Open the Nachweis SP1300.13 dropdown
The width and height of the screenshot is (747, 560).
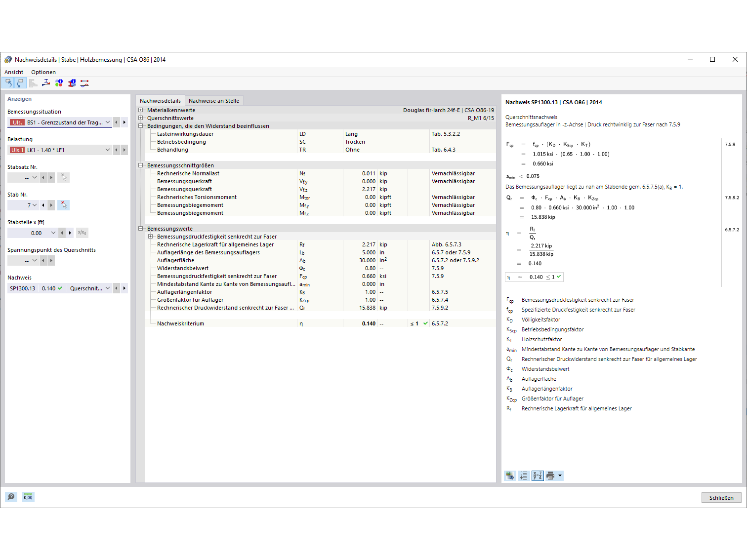(108, 288)
